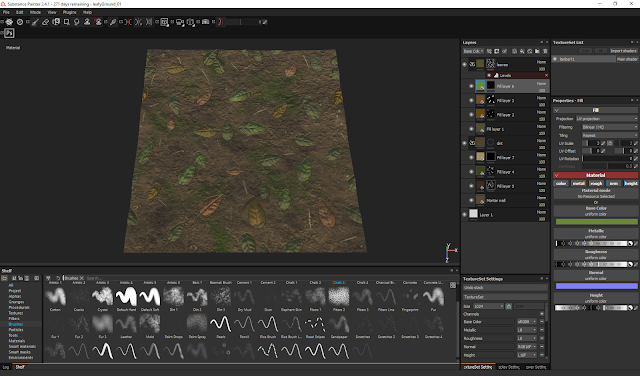The height and width of the screenshot is (376, 640).
Task: Click the Photoshop export icon
Action: [x=9, y=33]
